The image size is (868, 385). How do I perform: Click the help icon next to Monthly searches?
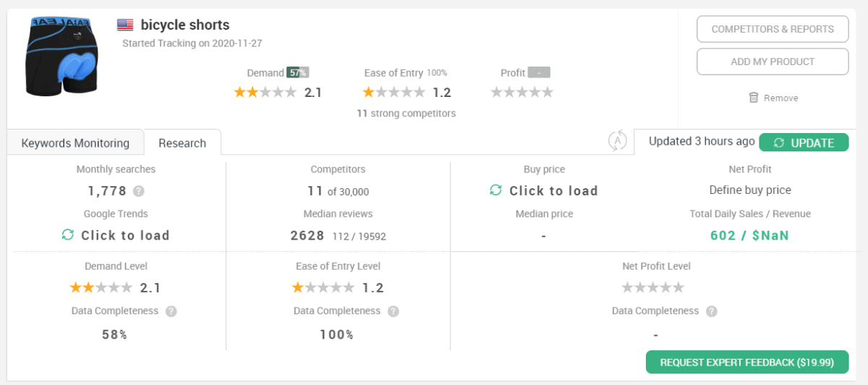tap(139, 192)
